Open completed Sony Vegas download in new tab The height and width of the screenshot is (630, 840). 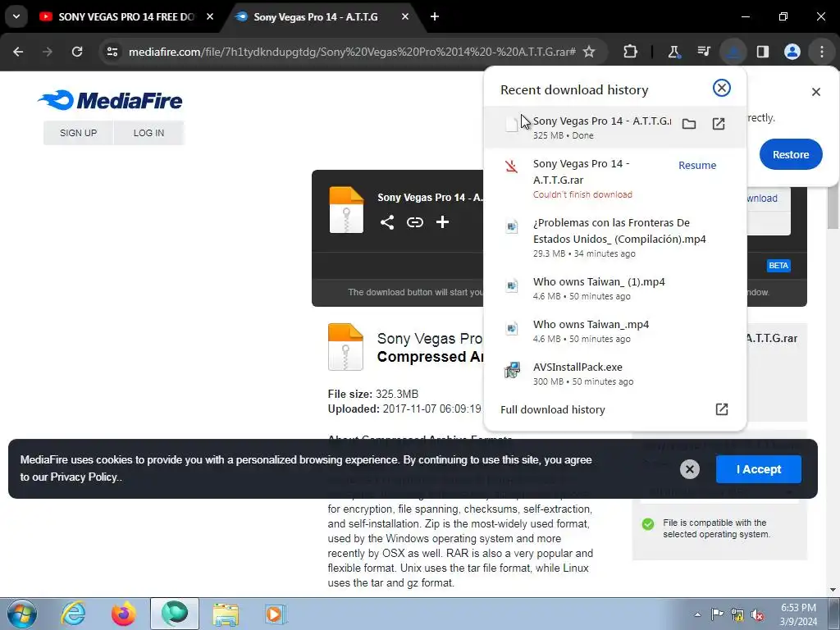coord(719,125)
